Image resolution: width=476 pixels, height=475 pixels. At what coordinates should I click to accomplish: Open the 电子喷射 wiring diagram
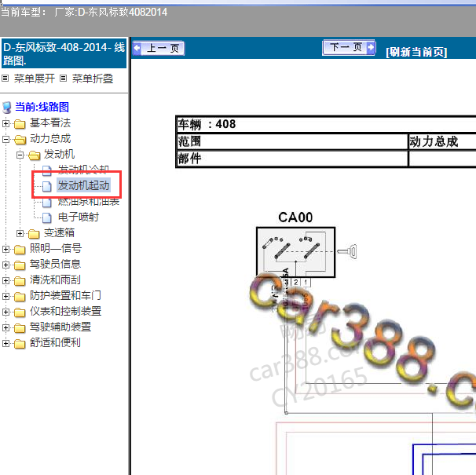[x=79, y=217]
